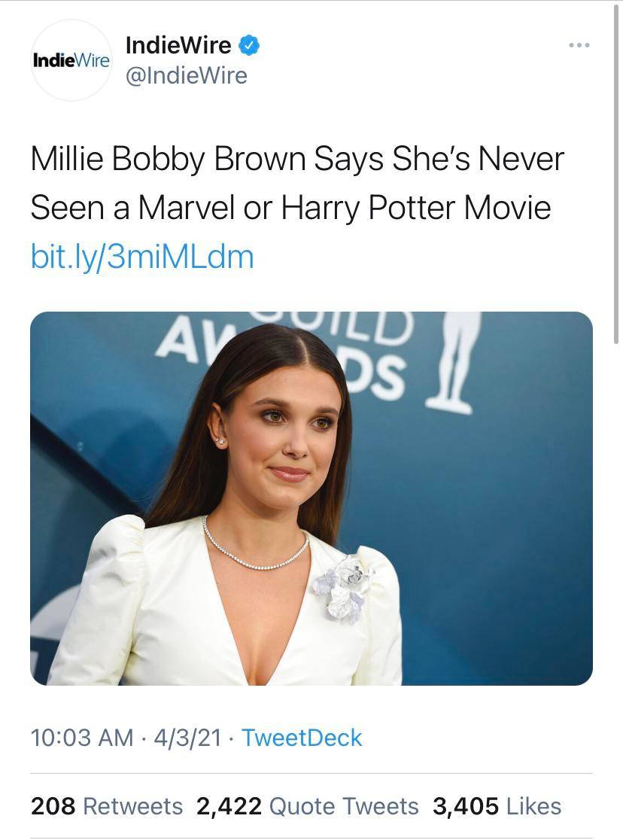Open the three-dot more options menu
This screenshot has width=623, height=840.
click(x=579, y=46)
